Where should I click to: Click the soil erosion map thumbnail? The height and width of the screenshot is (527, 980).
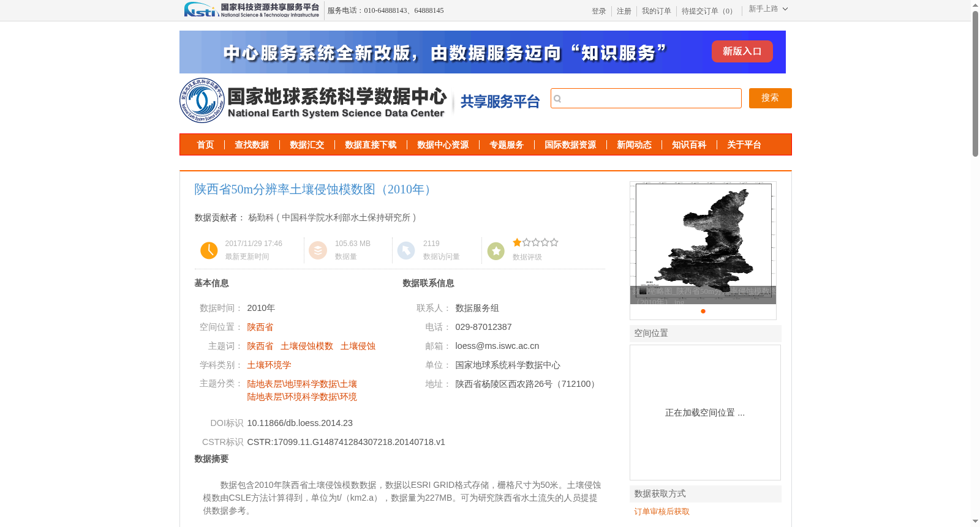pos(703,242)
